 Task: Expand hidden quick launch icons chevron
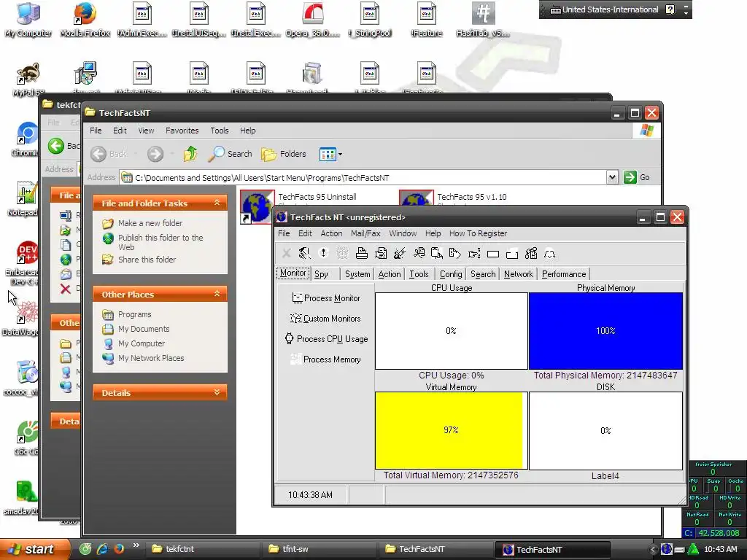136,545
